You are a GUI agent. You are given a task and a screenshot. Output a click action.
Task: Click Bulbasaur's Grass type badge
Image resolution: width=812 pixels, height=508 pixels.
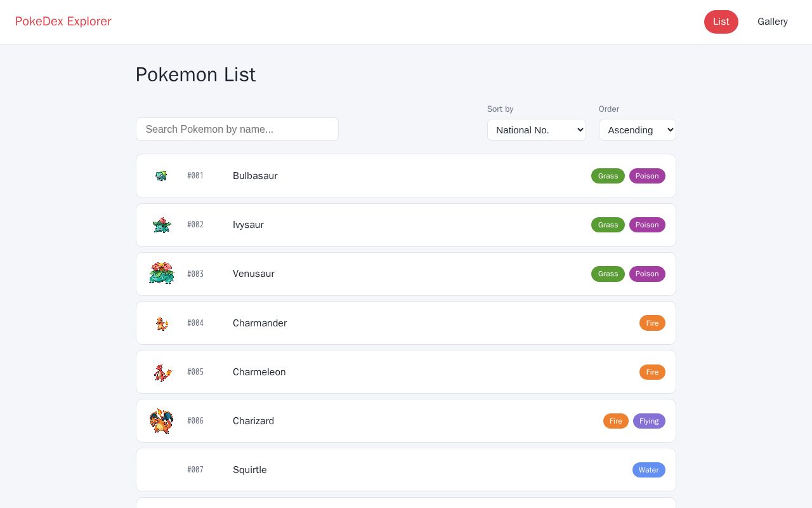tap(608, 176)
